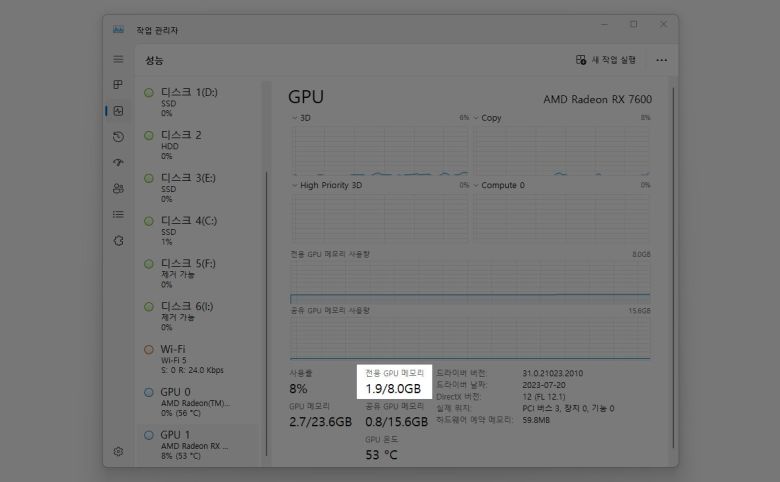Select the Performance page icon
This screenshot has height=482, width=780.
click(118, 111)
